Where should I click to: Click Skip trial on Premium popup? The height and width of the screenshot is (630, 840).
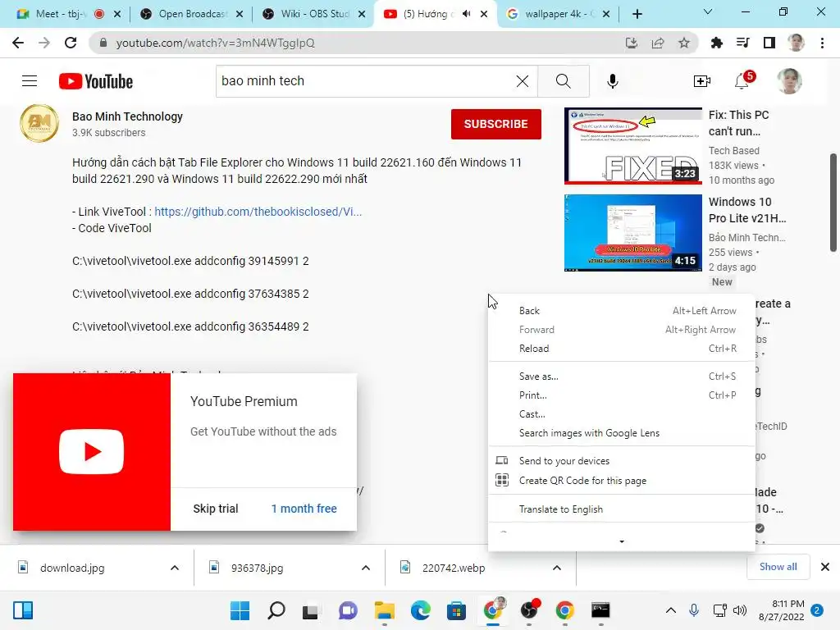(x=216, y=509)
